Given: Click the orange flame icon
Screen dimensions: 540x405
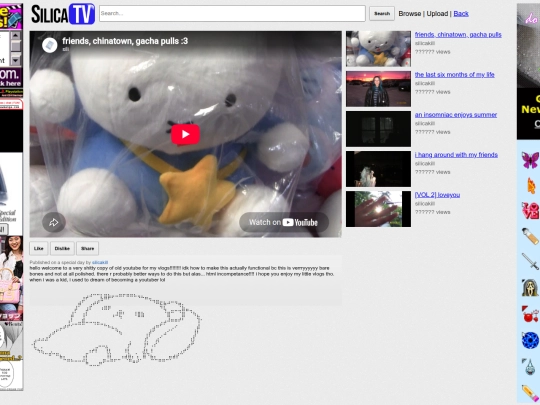Looking at the screenshot, I should pos(531,186).
